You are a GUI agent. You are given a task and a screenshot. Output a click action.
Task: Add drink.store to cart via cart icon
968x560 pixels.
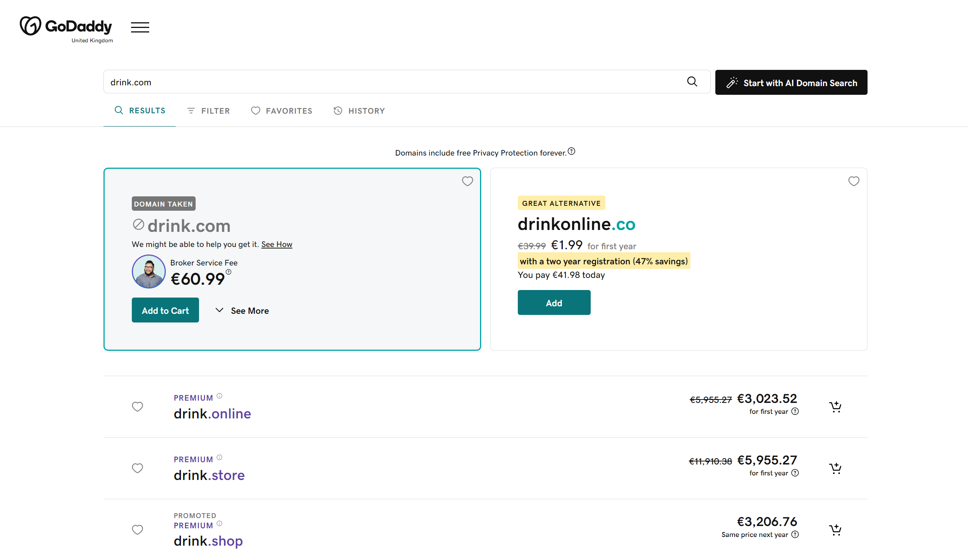click(x=835, y=468)
